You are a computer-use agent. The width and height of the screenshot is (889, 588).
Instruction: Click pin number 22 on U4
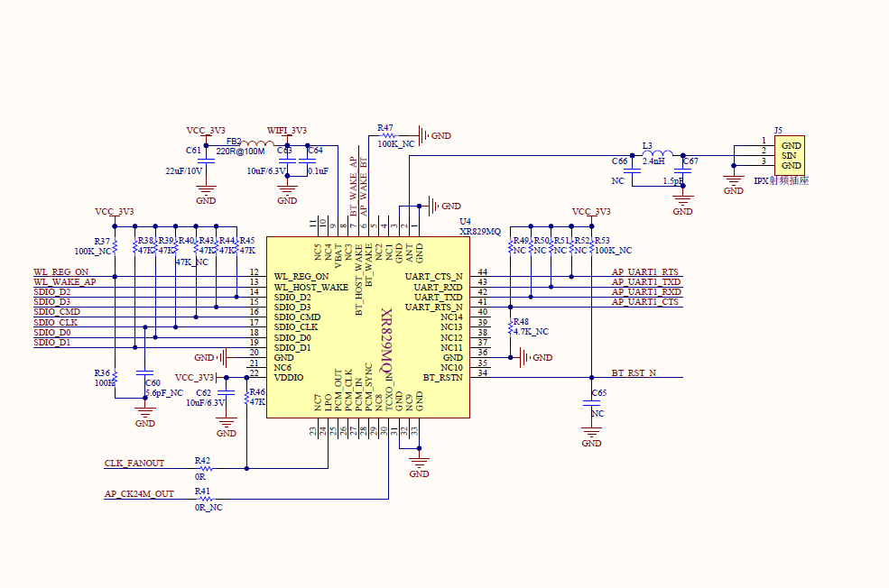click(x=254, y=372)
